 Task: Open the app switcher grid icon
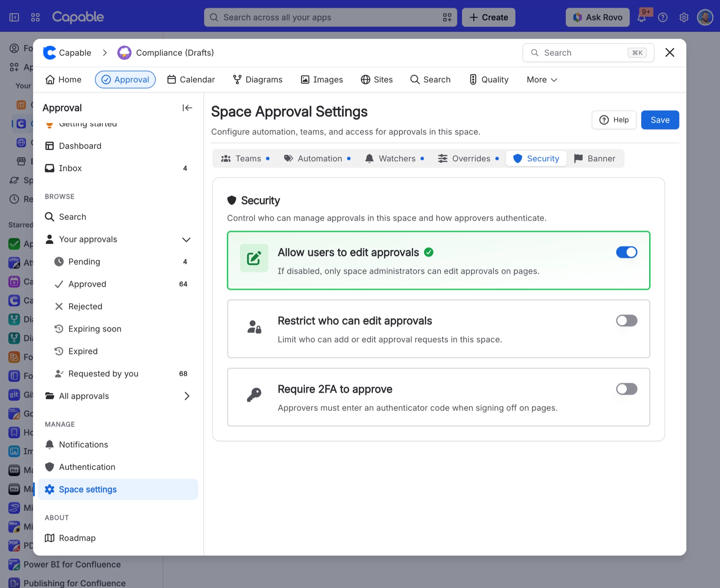(35, 17)
